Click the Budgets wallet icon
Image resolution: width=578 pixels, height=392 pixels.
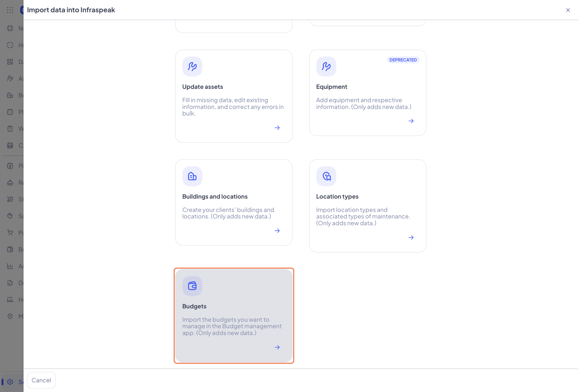click(x=192, y=286)
